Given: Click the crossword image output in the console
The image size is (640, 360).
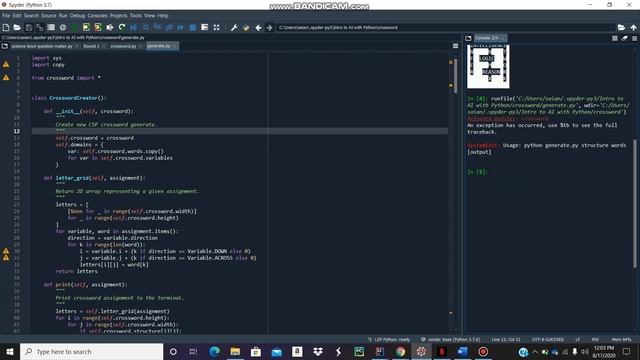Looking at the screenshot, I should pyautogui.click(x=488, y=67).
